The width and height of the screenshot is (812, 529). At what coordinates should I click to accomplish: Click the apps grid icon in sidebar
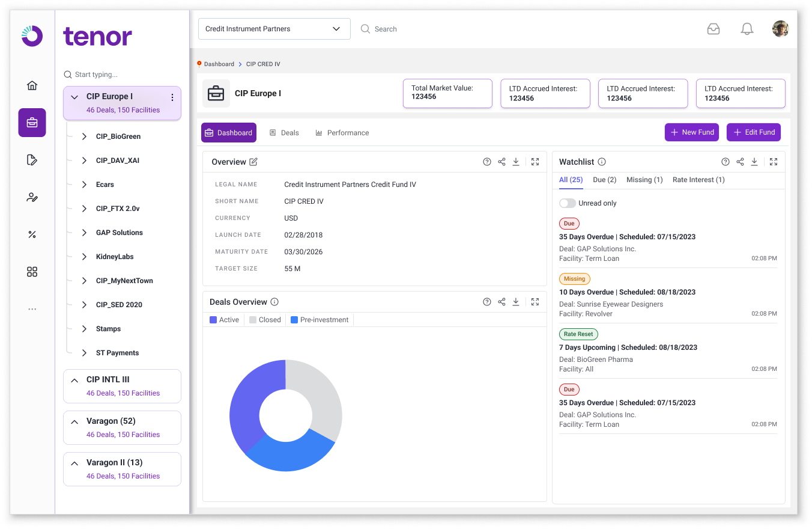[32, 272]
